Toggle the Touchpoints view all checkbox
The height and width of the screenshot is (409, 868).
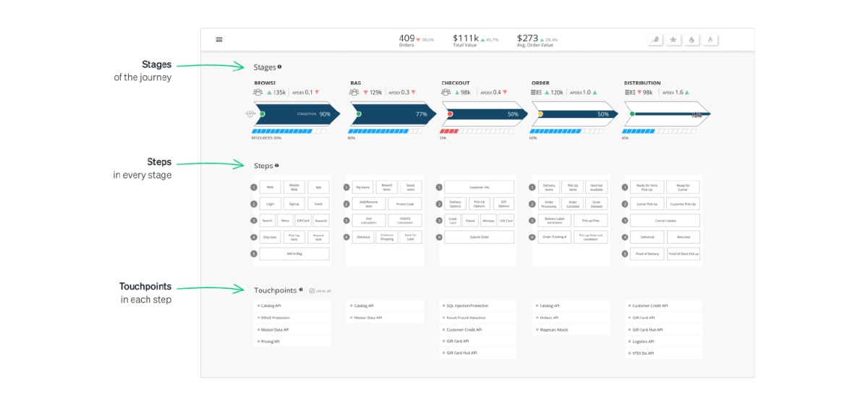tap(312, 291)
